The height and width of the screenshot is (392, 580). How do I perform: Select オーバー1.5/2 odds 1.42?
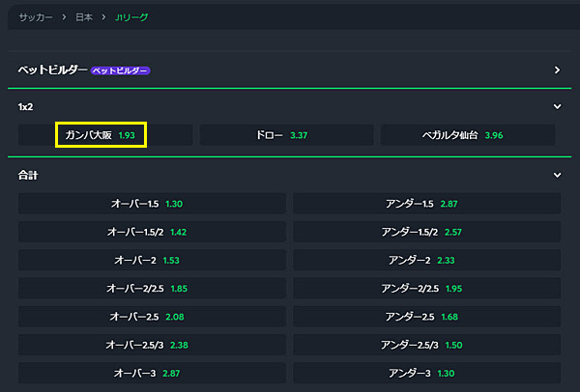(152, 233)
